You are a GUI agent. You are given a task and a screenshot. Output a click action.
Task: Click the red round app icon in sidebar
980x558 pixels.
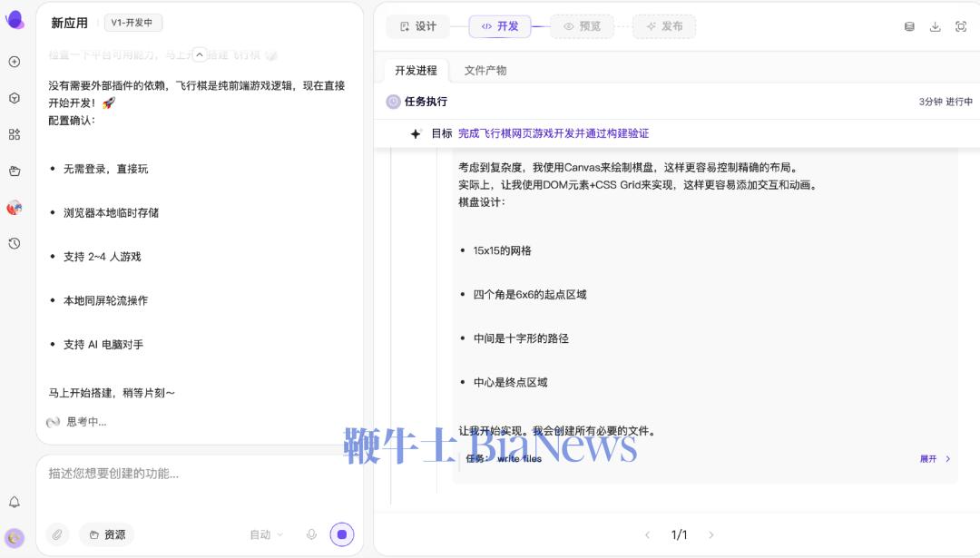(x=15, y=208)
